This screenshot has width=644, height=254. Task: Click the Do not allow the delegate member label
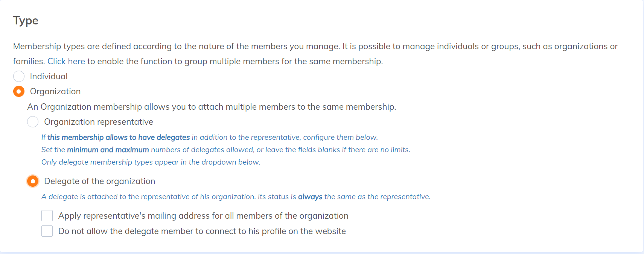[x=202, y=231]
